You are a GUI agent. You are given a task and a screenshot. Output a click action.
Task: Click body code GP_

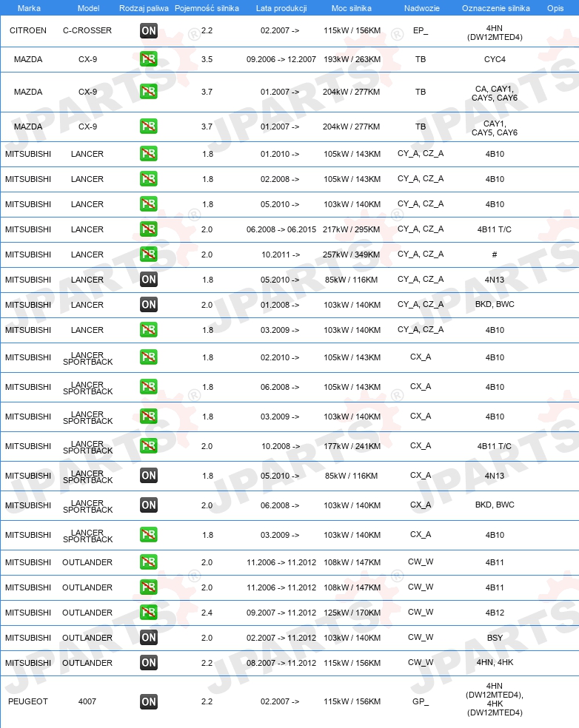click(421, 701)
